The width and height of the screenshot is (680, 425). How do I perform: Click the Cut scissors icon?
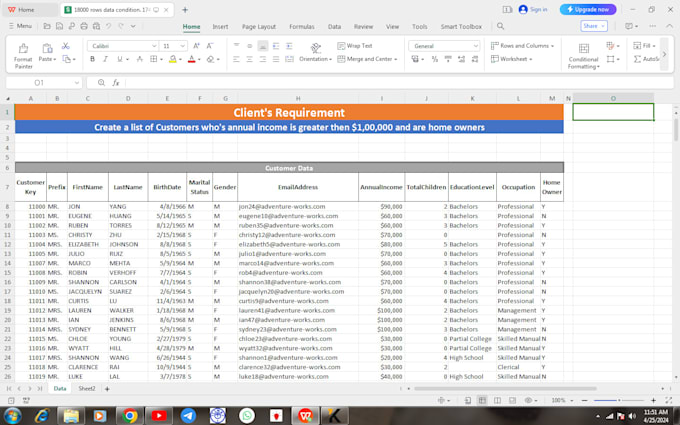[x=65, y=46]
